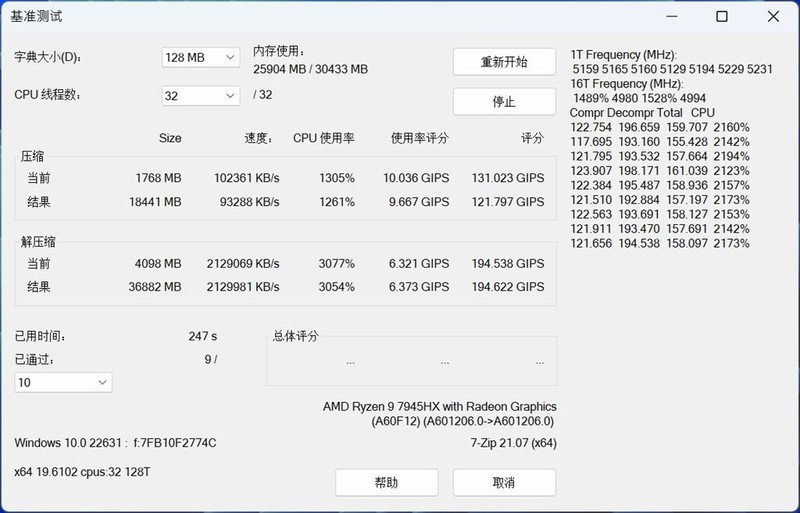The height and width of the screenshot is (513, 800).
Task: Click the 7-Zip 21.07 (x64) version text
Action: tap(513, 443)
